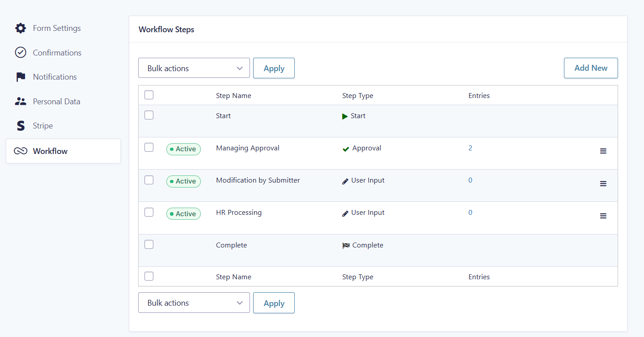The height and width of the screenshot is (337, 644).
Task: Go to Notifications settings section
Action: (55, 77)
